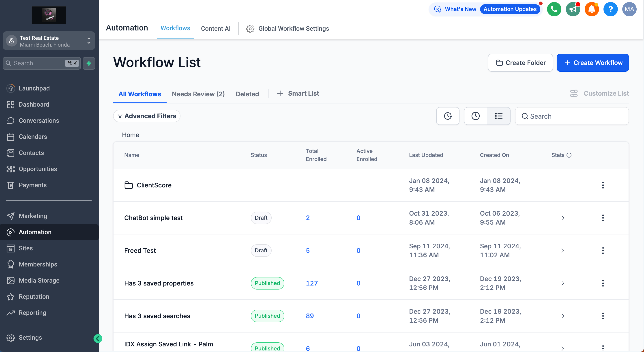Click the recent activity clock-arrow icon
This screenshot has width=644, height=352.
(447, 116)
